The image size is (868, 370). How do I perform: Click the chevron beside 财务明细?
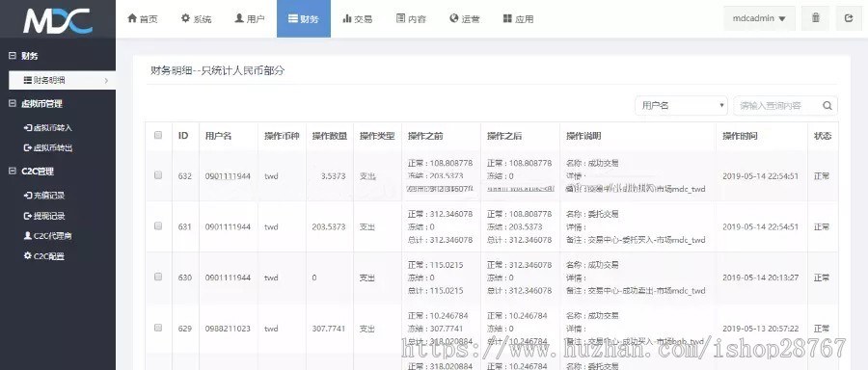click(x=106, y=81)
